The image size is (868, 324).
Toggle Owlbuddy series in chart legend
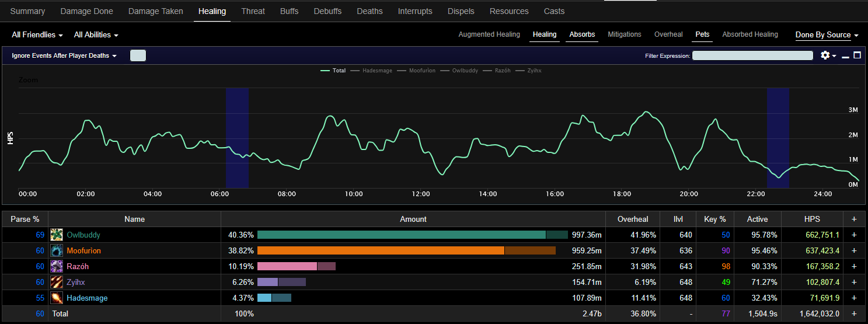459,71
